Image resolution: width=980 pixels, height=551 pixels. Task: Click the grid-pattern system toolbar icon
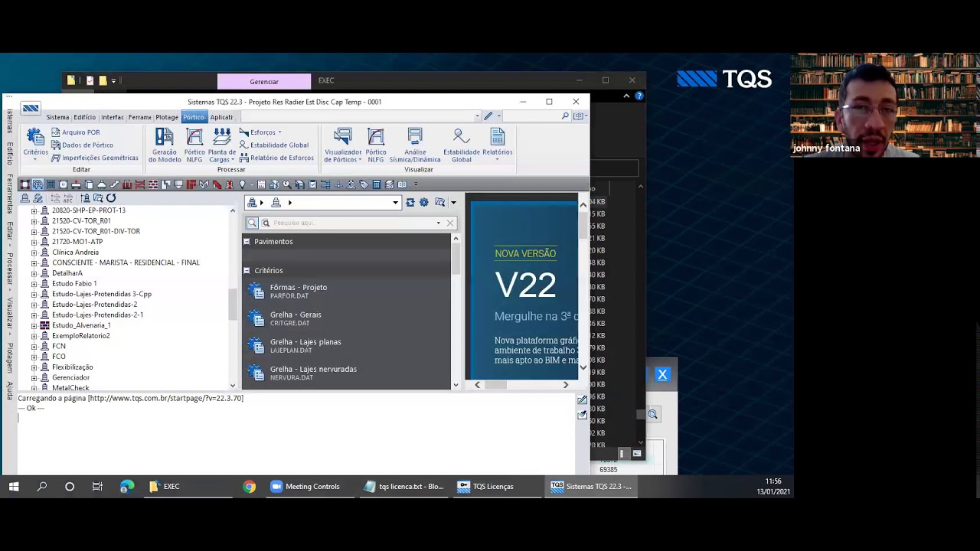pos(51,184)
